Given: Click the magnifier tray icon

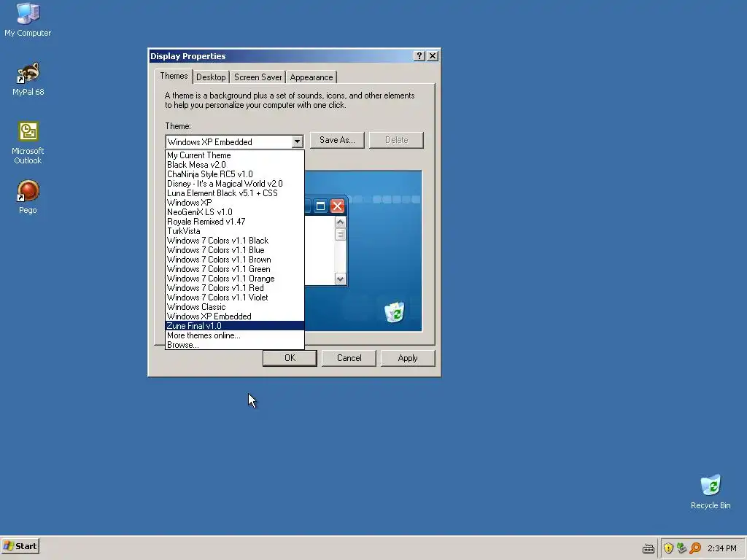Looking at the screenshot, I should click(695, 548).
